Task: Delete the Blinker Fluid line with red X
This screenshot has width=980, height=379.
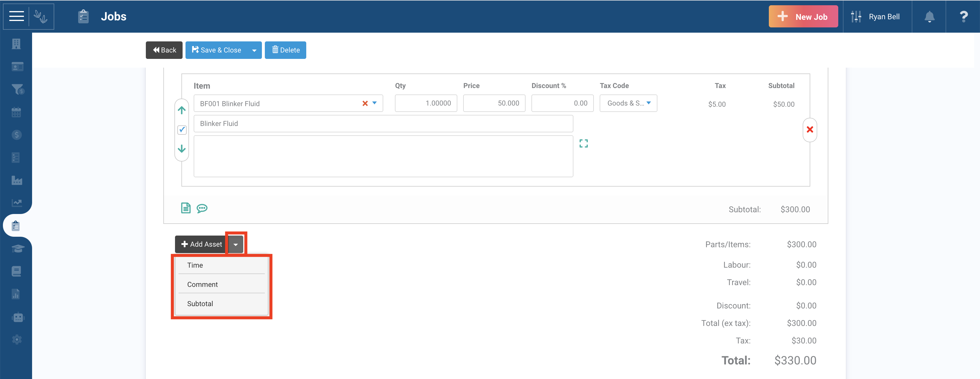Action: [810, 130]
